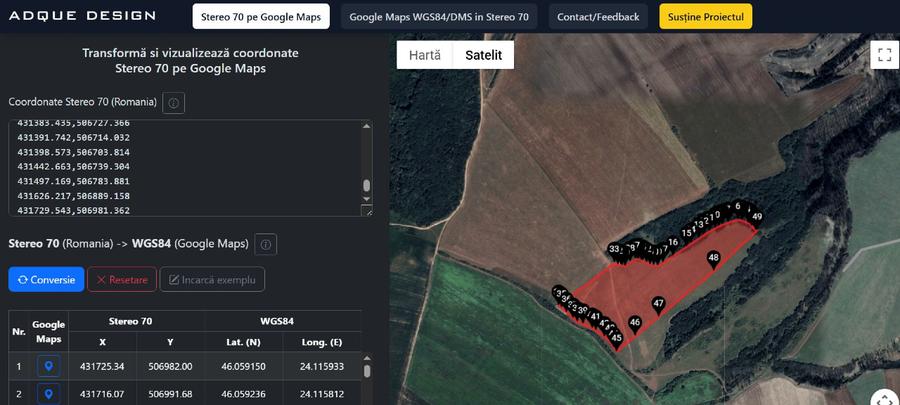This screenshot has width=900, height=405.
Task: Click coordinate textarea scrollbar thumb
Action: point(367,185)
